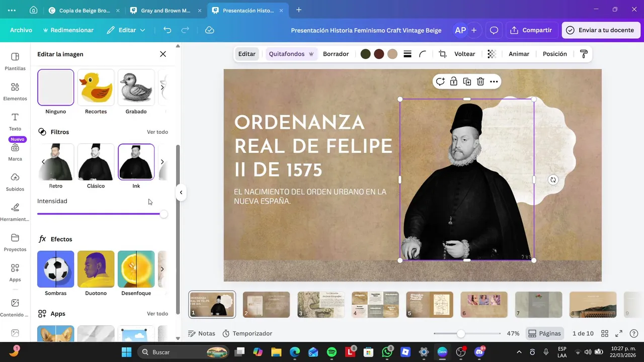Open corner rounding option
Viewport: 644px width, 362px height.
pos(423,54)
